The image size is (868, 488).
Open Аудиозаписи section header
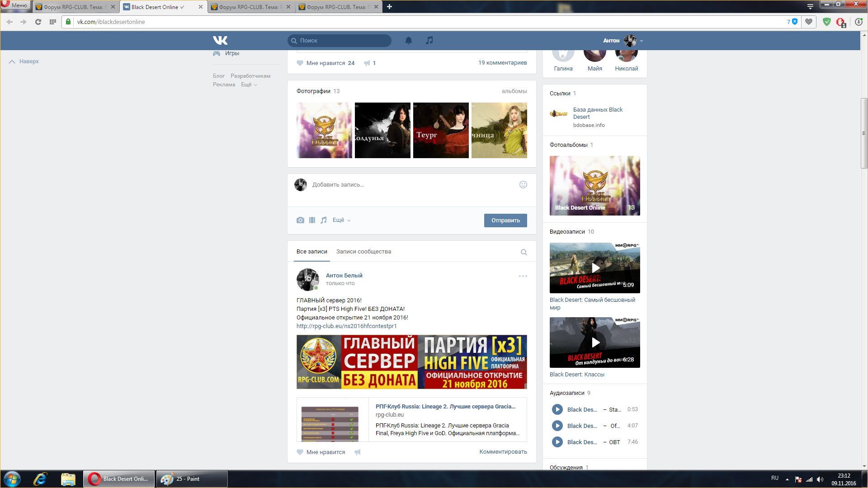[566, 393]
